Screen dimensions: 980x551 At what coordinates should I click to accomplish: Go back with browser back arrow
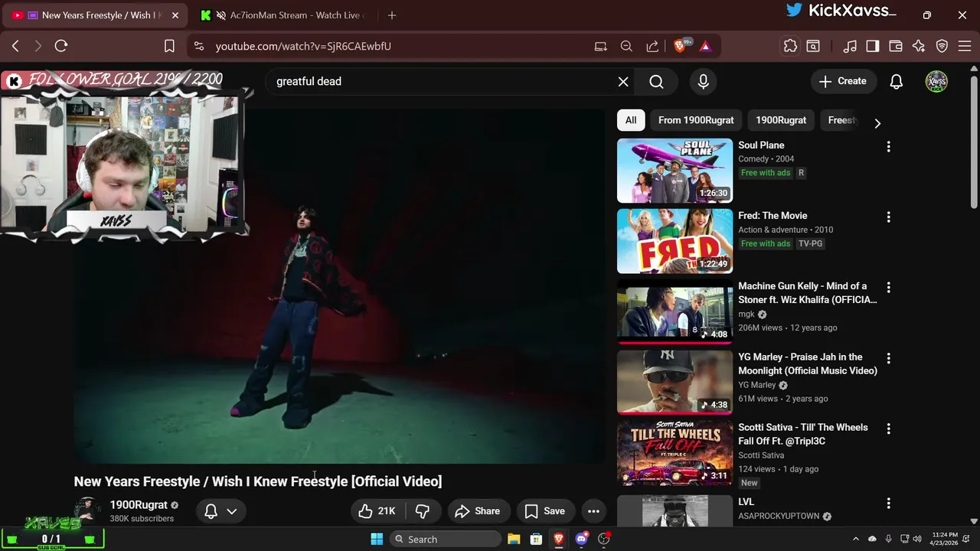15,46
